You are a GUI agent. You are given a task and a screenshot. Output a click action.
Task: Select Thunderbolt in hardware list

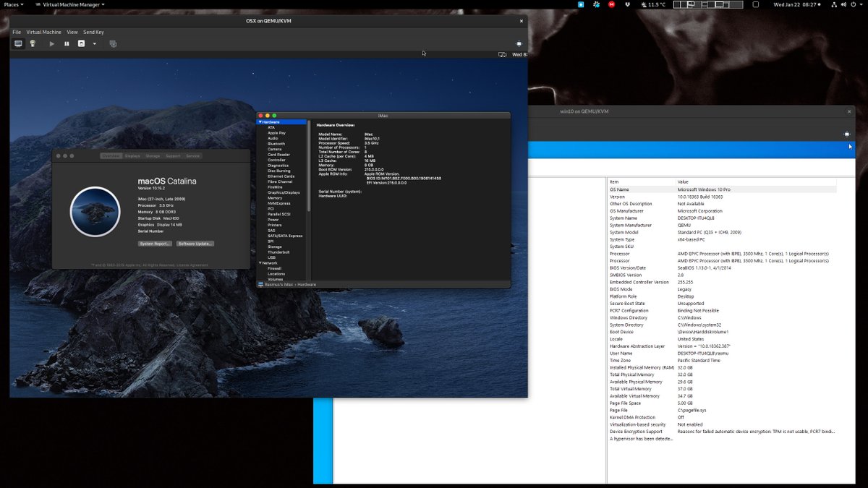pos(278,252)
